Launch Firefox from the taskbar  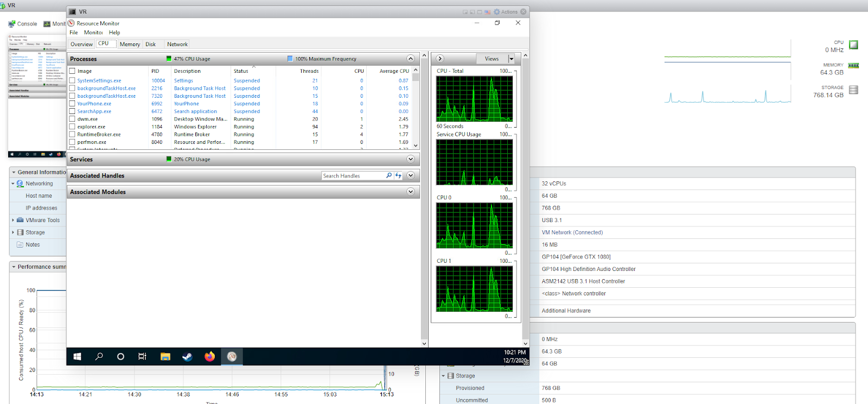[209, 357]
